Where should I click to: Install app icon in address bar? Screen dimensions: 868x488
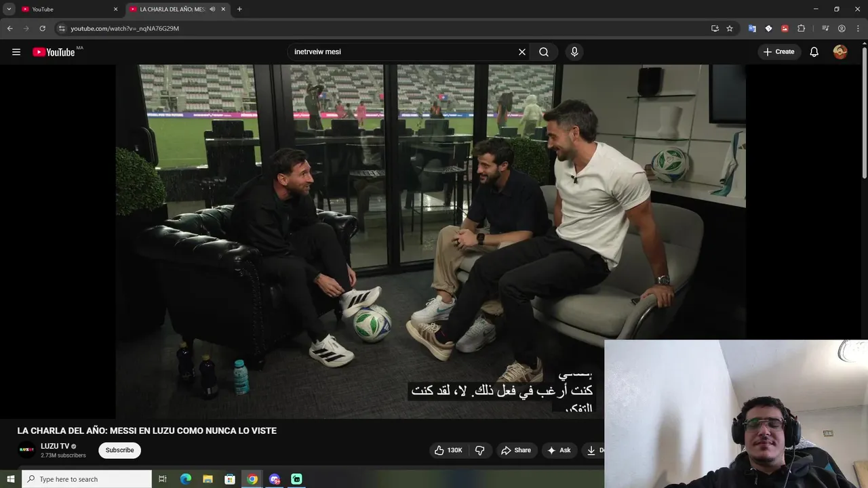point(715,28)
